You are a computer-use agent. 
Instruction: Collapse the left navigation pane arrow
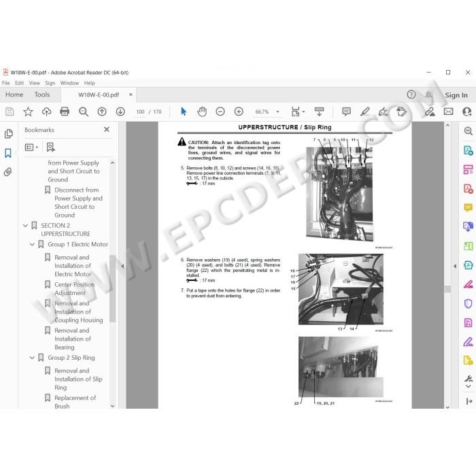[x=122, y=267]
